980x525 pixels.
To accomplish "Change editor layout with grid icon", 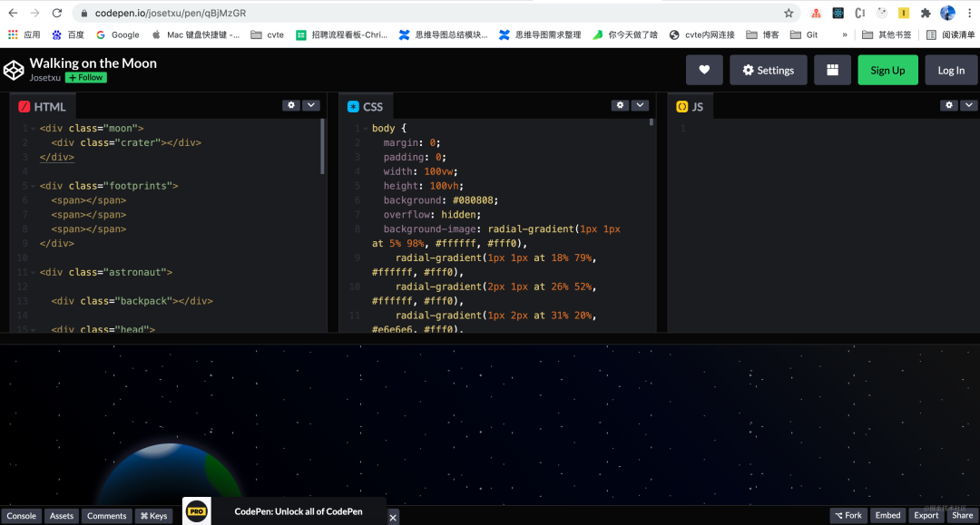I will pos(832,70).
